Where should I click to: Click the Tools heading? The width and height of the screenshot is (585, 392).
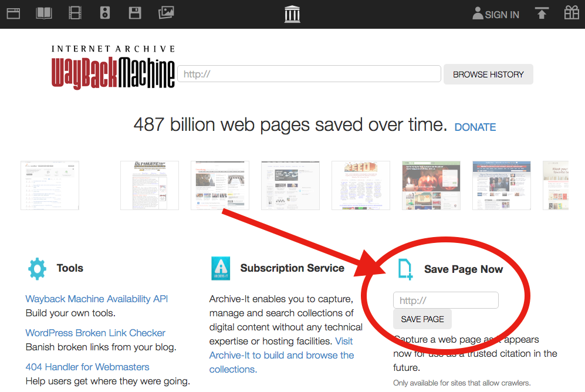pyautogui.click(x=70, y=268)
